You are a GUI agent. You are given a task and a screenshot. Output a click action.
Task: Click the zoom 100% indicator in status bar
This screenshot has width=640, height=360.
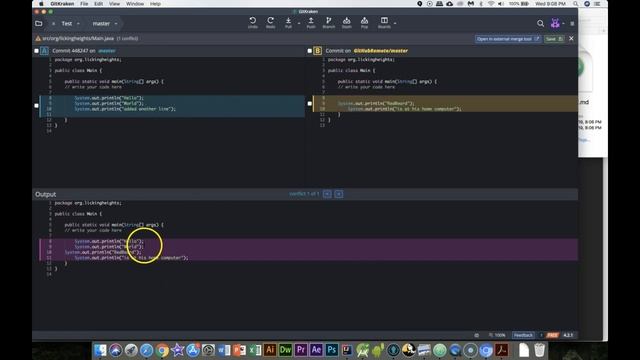(497, 335)
